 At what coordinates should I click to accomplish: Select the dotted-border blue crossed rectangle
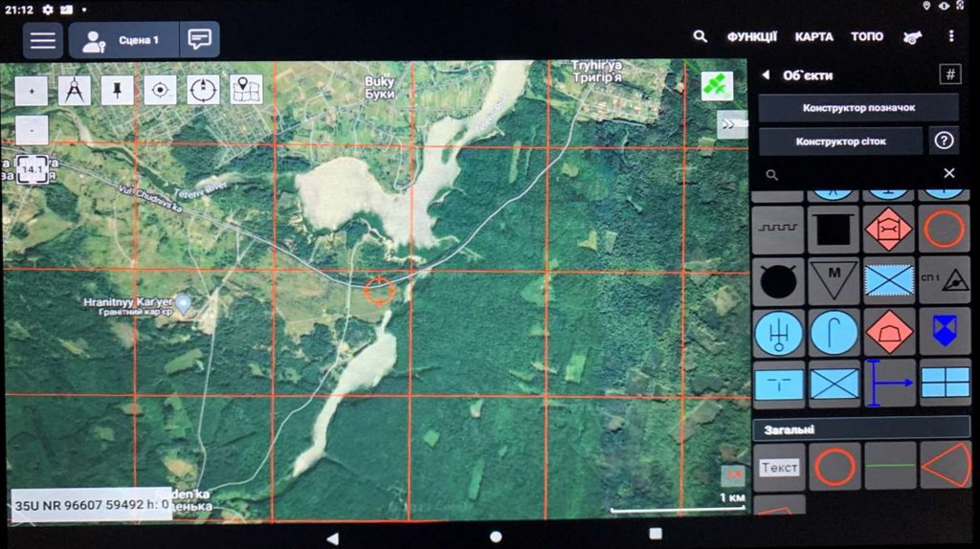[889, 281]
